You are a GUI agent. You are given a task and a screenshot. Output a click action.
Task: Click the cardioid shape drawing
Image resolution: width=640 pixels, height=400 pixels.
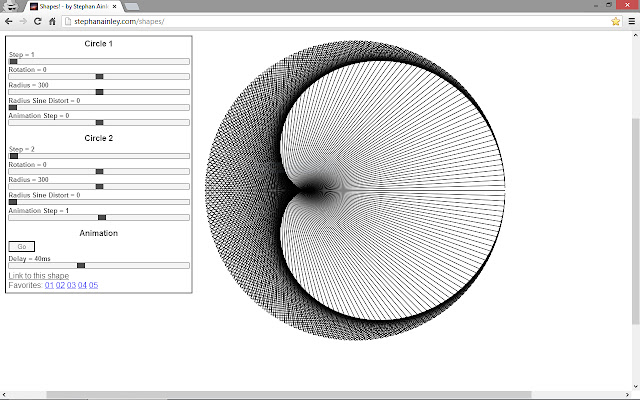(x=355, y=190)
